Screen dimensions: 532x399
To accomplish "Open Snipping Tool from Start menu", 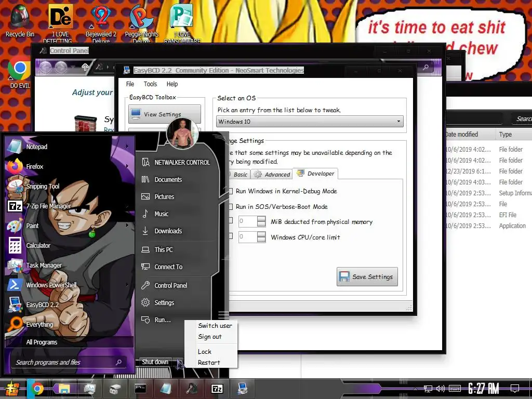I will pyautogui.click(x=43, y=187).
